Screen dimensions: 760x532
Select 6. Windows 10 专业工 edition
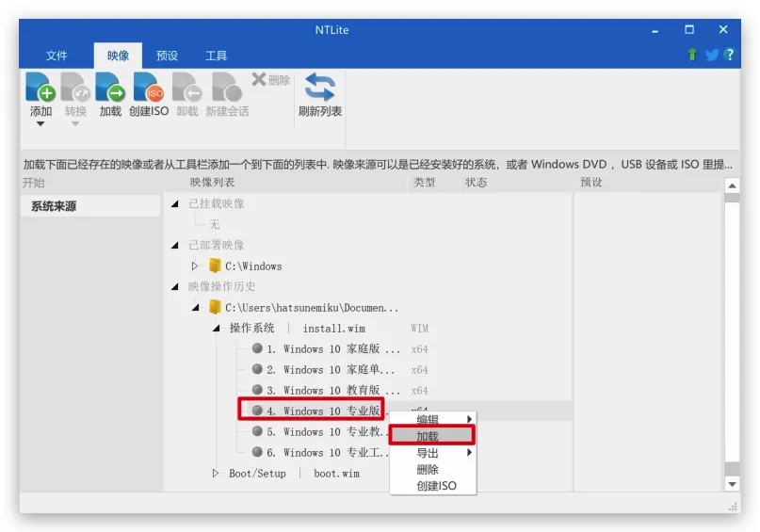[x=327, y=453]
